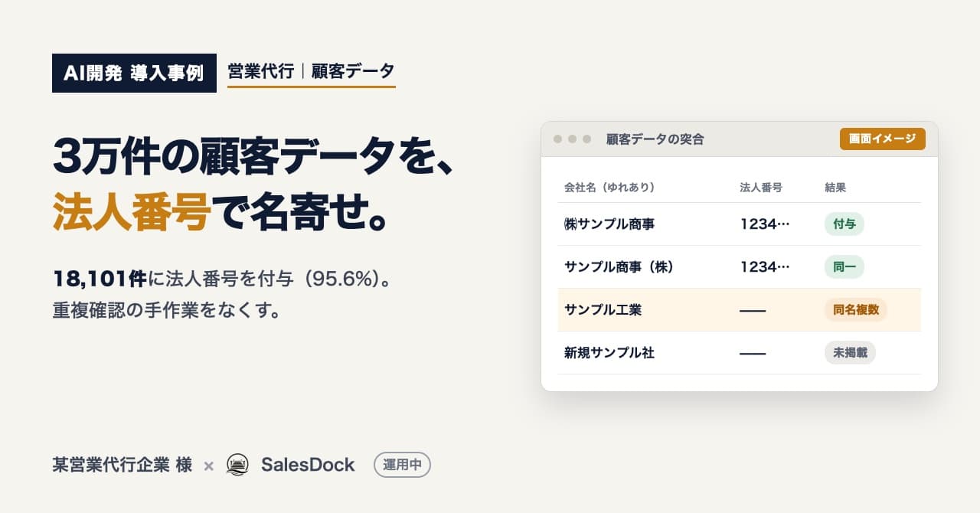Image resolution: width=980 pixels, height=513 pixels.
Task: Click 1234… in the サンプル商事（株） row
Action: point(765,267)
